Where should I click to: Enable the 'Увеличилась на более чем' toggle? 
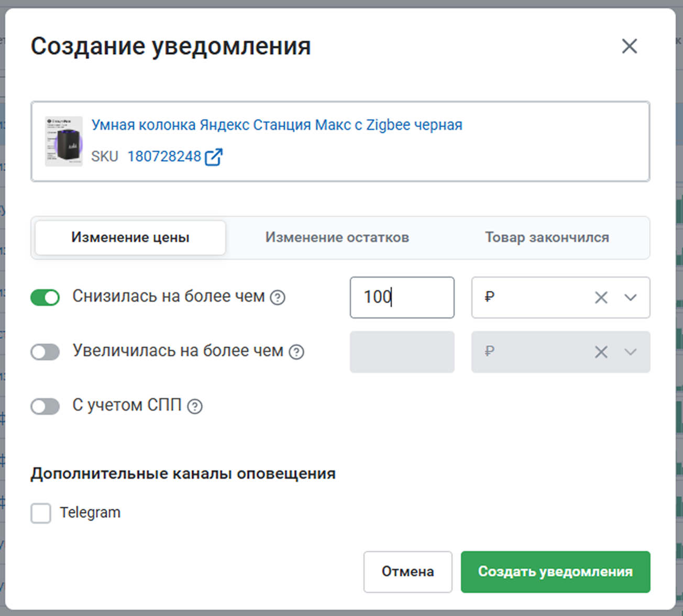pyautogui.click(x=45, y=351)
